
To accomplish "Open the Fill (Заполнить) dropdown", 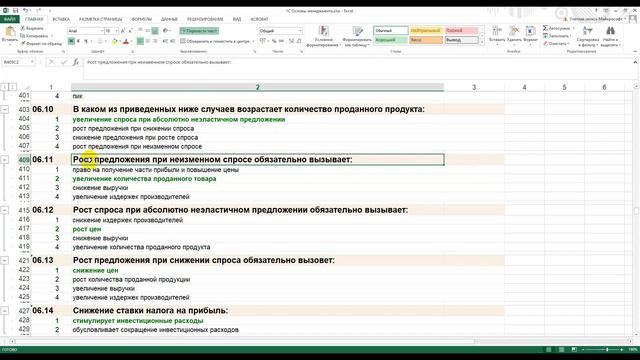I will (557, 36).
